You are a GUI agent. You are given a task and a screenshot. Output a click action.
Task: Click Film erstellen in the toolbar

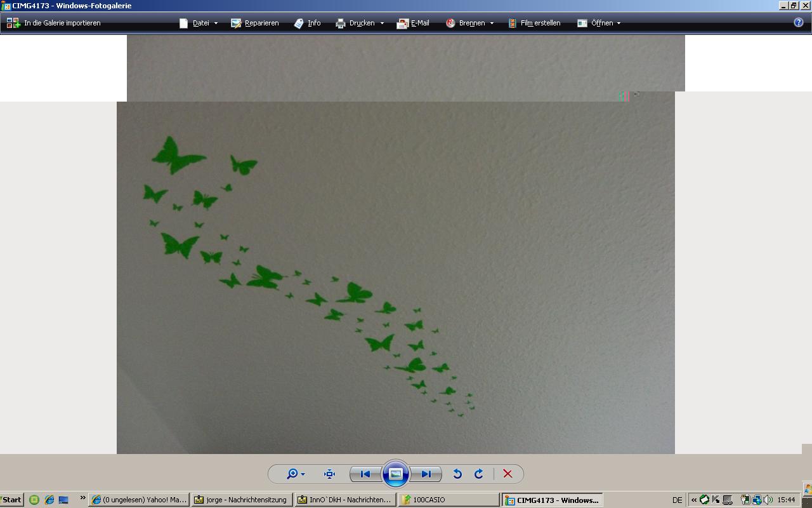pyautogui.click(x=534, y=23)
